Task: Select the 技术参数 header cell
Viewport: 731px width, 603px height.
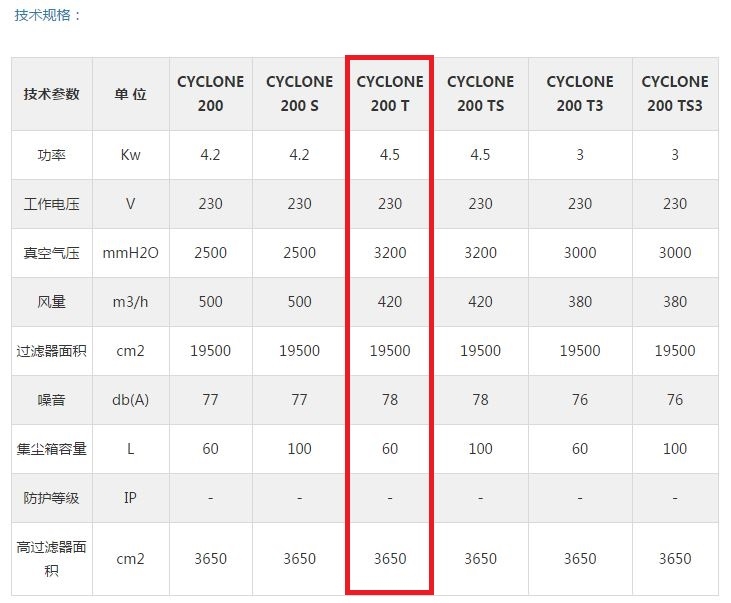Action: [x=52, y=94]
